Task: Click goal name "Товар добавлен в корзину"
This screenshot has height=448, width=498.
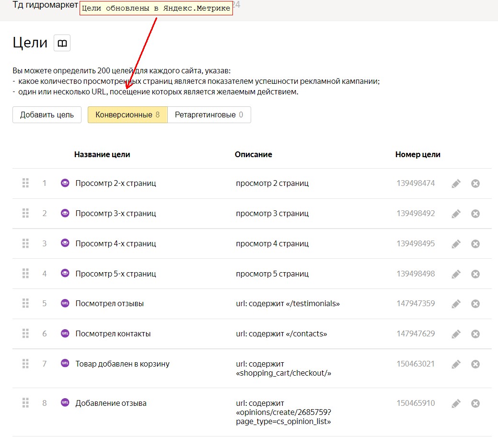Action: [122, 364]
